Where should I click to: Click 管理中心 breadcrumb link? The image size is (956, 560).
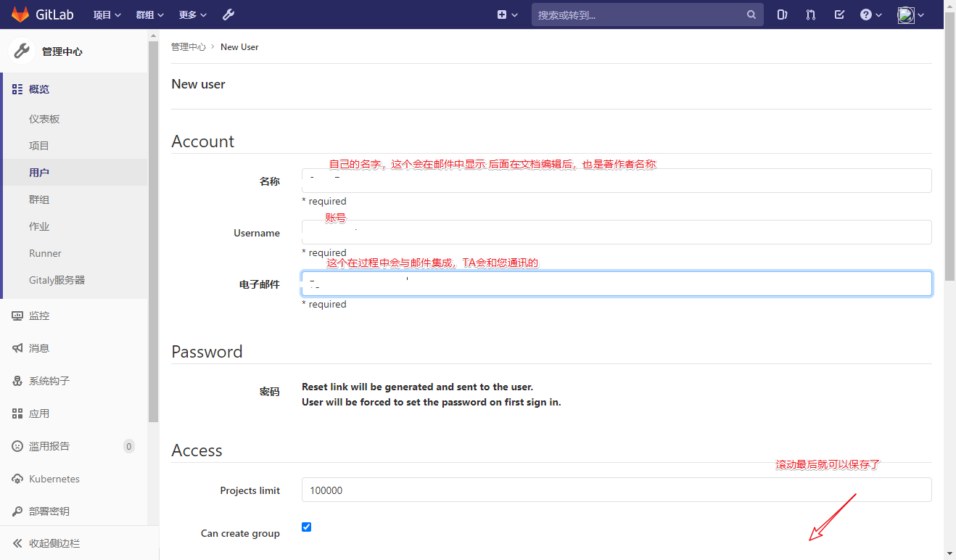coord(189,46)
